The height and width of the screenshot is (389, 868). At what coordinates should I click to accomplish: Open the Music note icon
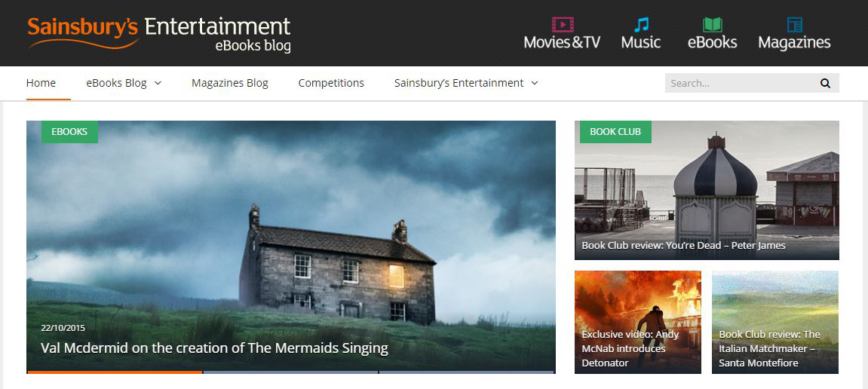pos(641,24)
